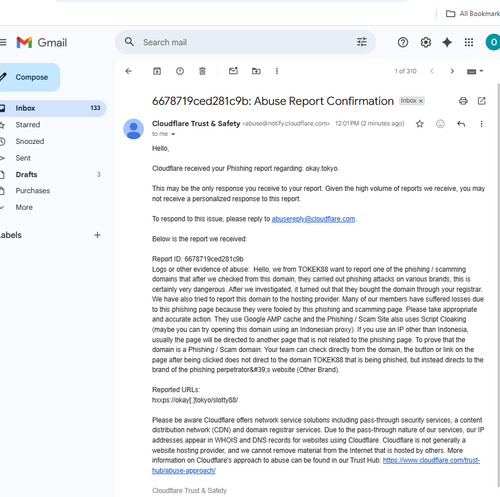Click the sender profile avatar
500x497 pixels.
tap(134, 129)
